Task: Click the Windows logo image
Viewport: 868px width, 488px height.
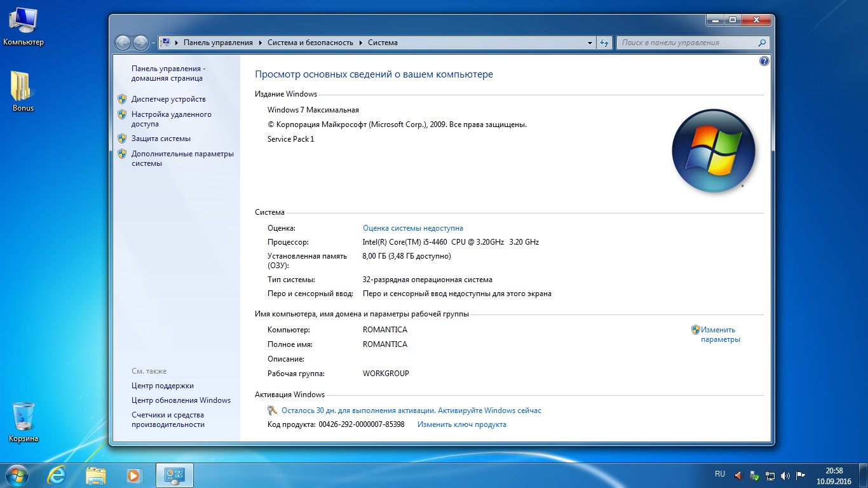Action: (x=714, y=151)
